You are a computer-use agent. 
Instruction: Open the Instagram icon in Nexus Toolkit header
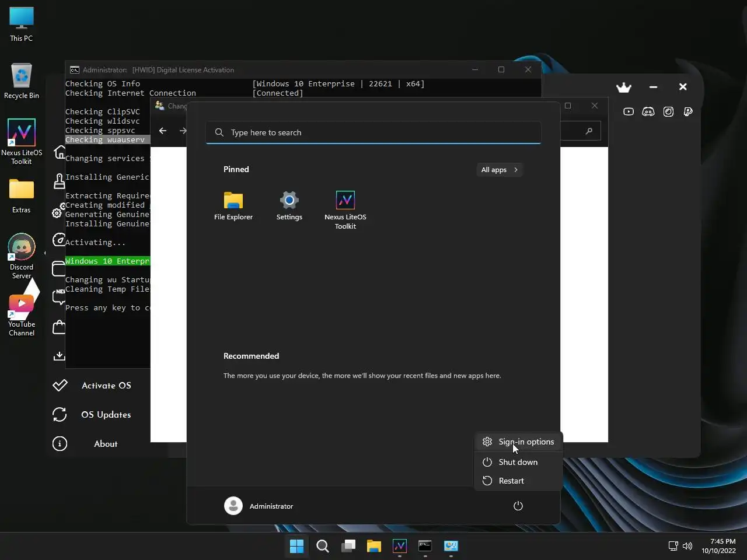click(668, 111)
